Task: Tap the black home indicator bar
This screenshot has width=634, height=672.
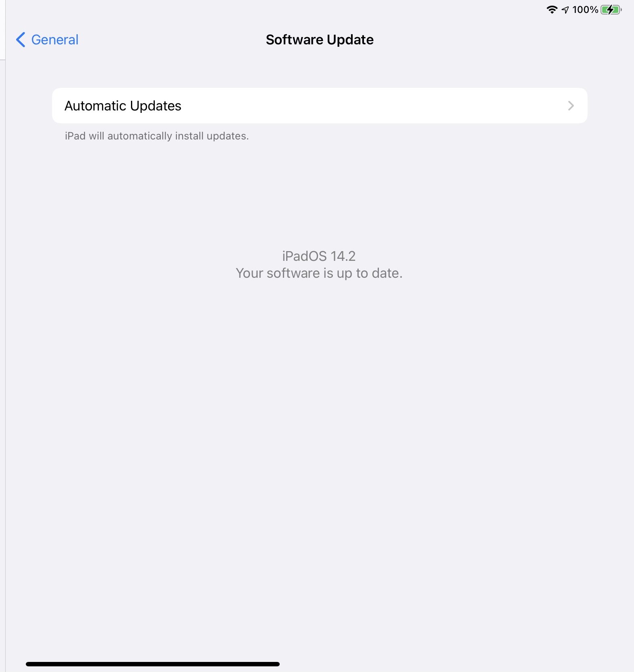Action: click(x=153, y=664)
